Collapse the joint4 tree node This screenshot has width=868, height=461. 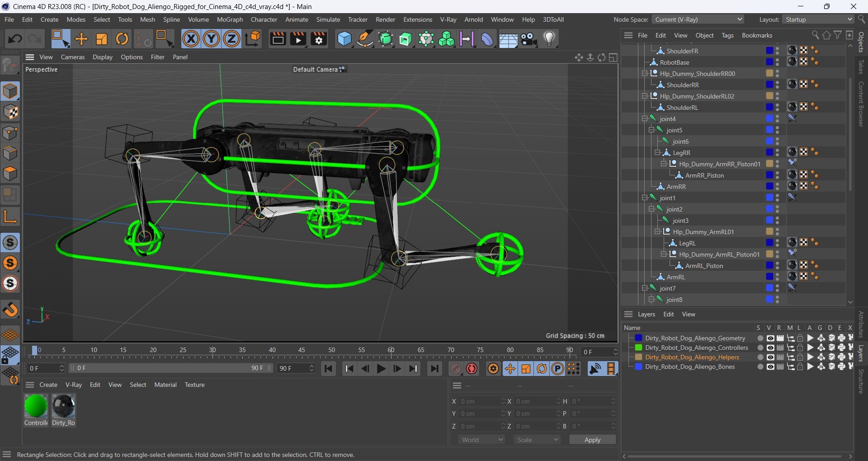coord(645,119)
